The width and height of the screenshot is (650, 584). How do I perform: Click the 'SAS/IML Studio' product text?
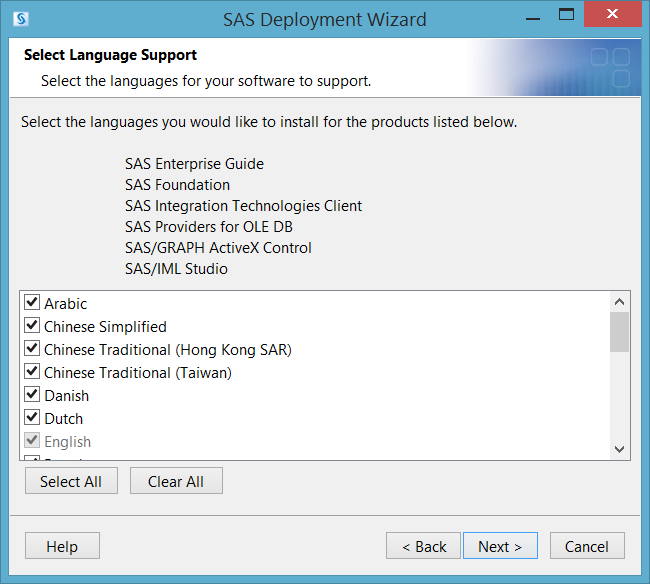coord(176,269)
